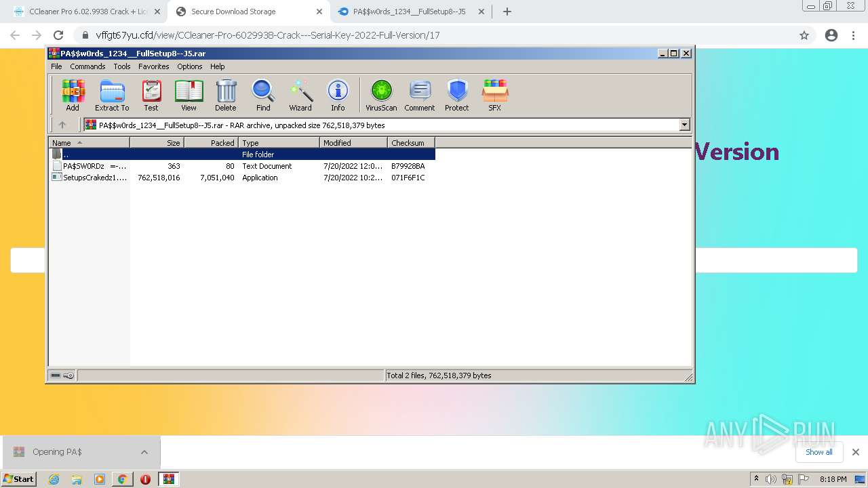868x488 pixels.
Task: Open the Comment tool
Action: click(x=420, y=96)
